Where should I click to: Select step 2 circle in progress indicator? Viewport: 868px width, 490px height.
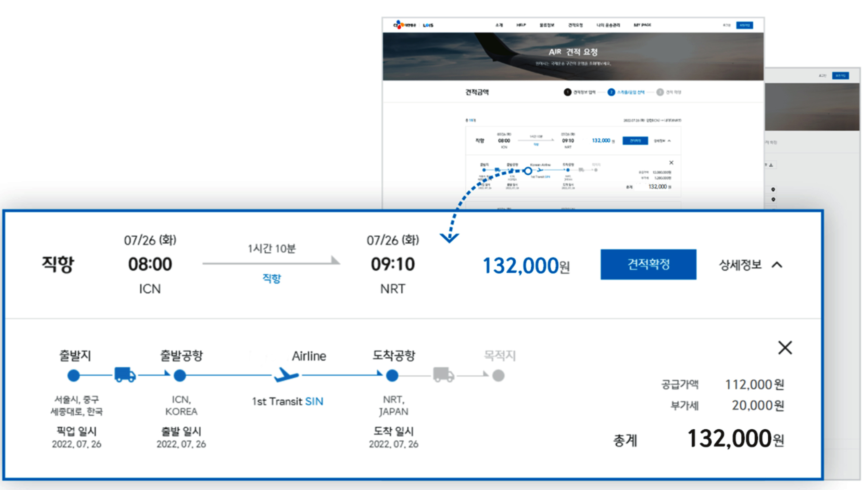click(x=611, y=92)
